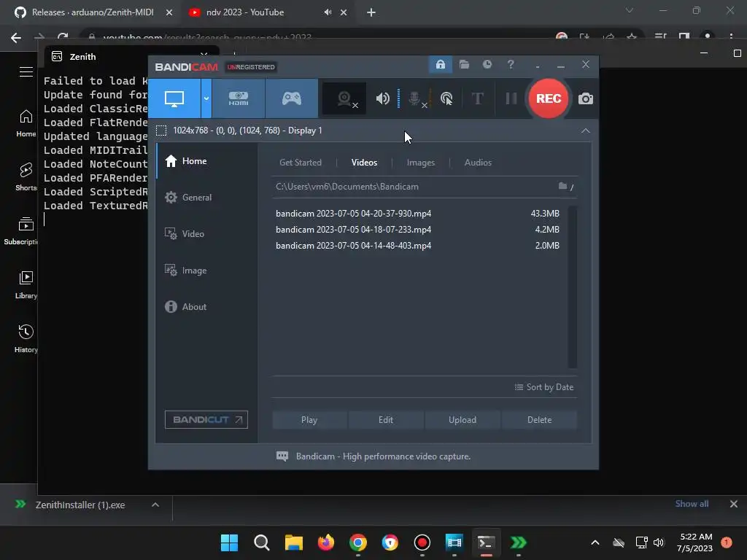Open YouTube Home in the sidebar
747x560 pixels.
pos(26,122)
